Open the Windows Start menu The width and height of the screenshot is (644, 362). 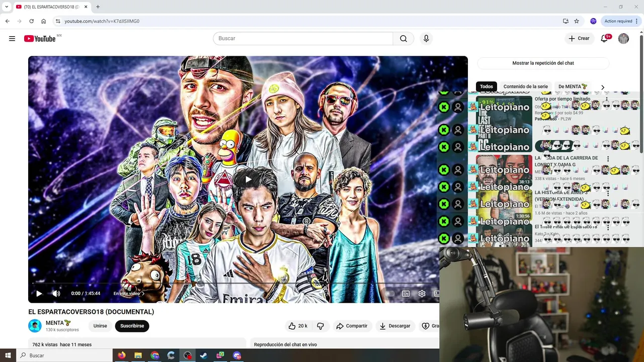point(8,355)
